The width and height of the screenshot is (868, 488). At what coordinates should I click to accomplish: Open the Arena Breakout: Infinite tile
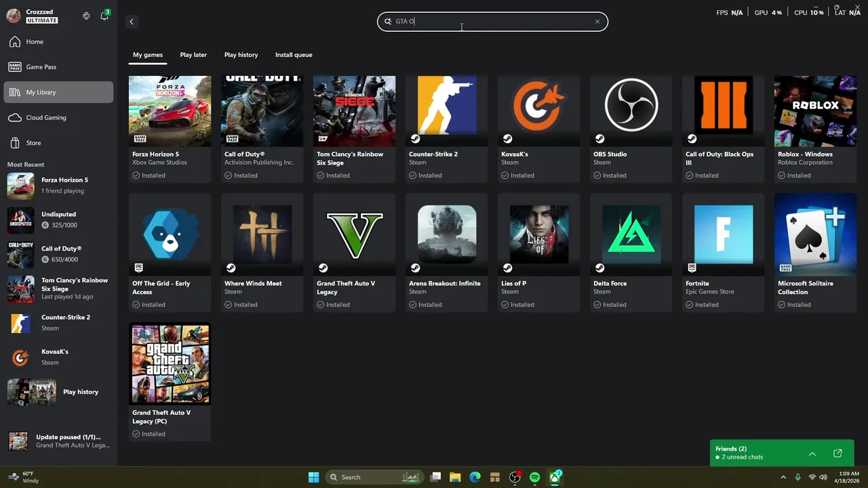coord(446,252)
